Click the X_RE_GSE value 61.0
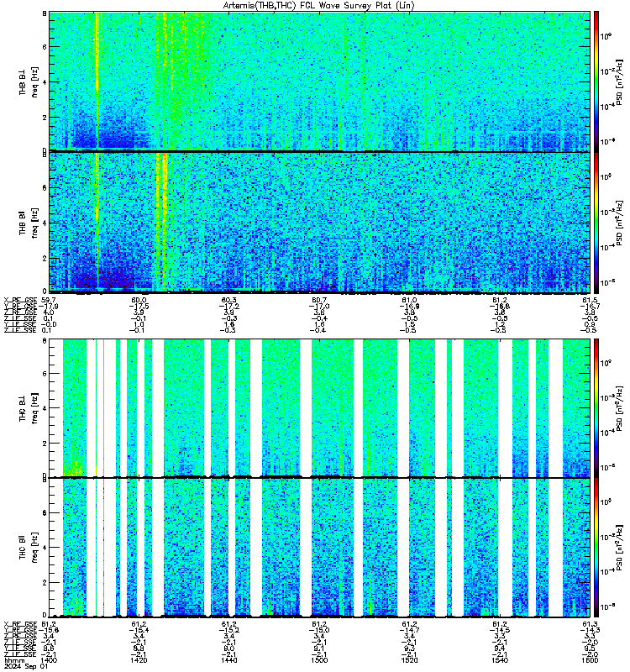630x672 pixels. pos(409,300)
